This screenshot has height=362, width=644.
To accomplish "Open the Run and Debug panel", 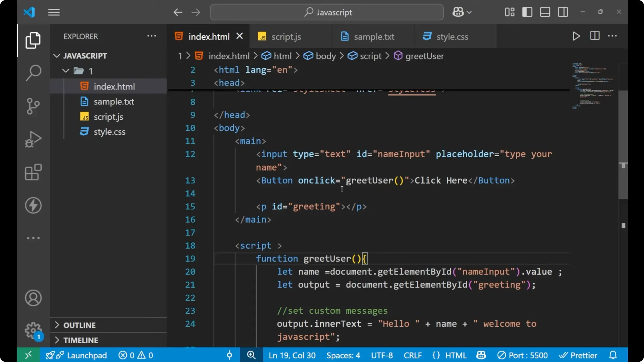I will 33,139.
